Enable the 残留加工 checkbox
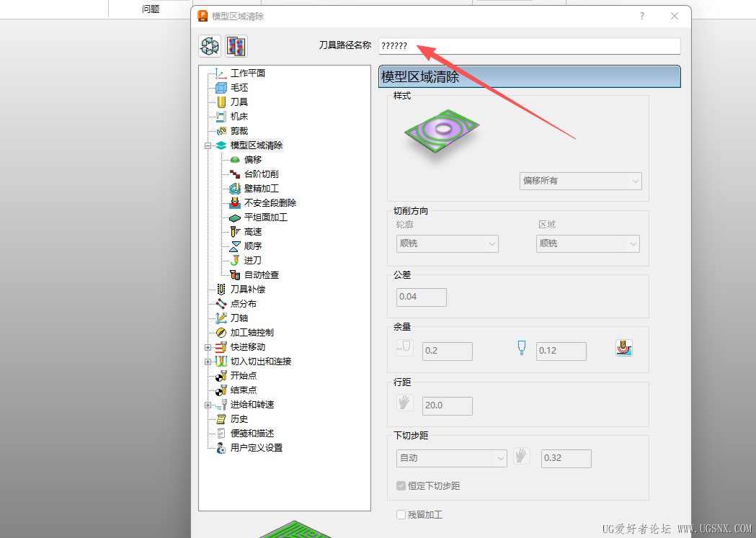The image size is (756, 538). 401,515
